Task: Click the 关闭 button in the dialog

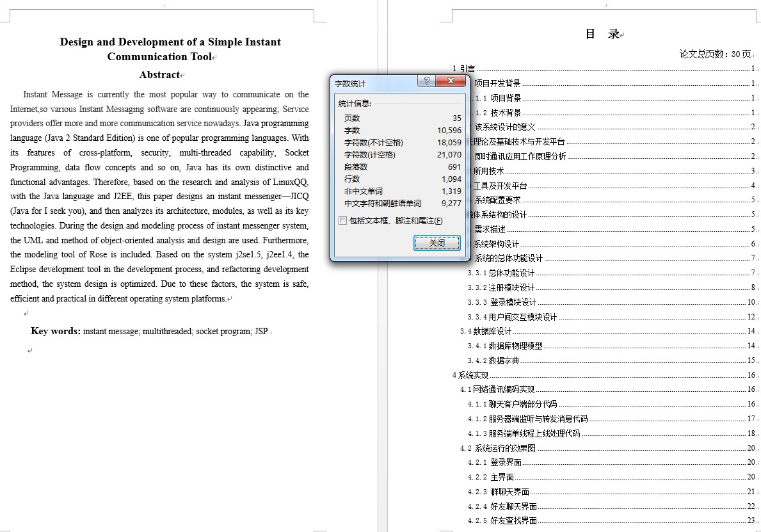Action: tap(437, 243)
